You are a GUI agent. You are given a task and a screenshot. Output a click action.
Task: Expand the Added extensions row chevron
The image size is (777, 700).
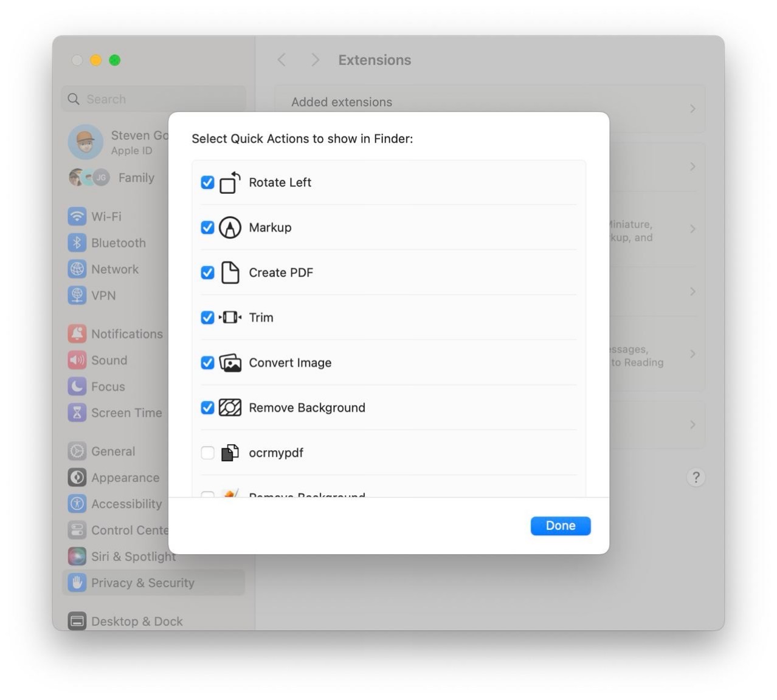[692, 109]
